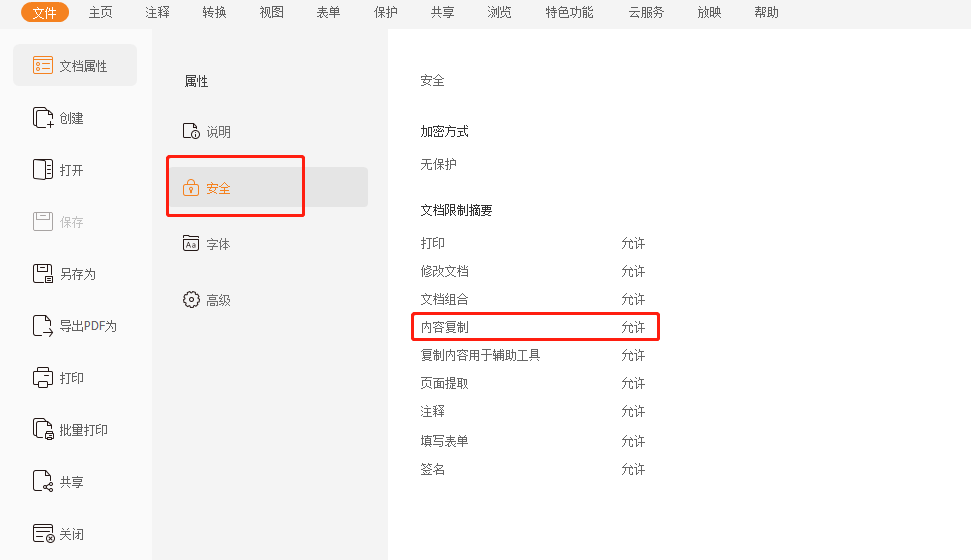Click the 打开 open file icon
Screen dimensions: 971x560
pos(43,170)
